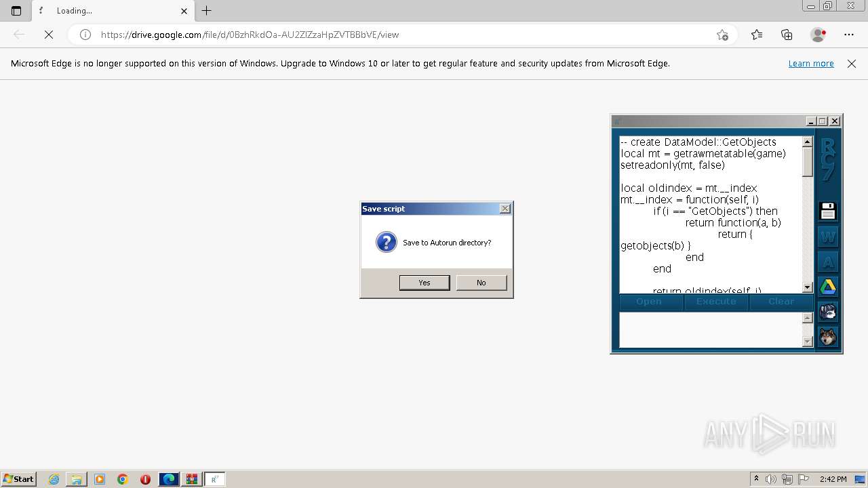Click inside the RC7 lower output text box
Screen dimensions: 868x488
coord(711,330)
